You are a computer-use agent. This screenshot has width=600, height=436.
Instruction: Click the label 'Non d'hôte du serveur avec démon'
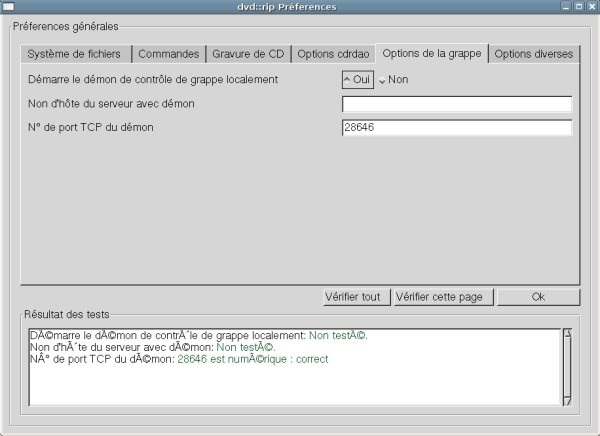(111, 104)
